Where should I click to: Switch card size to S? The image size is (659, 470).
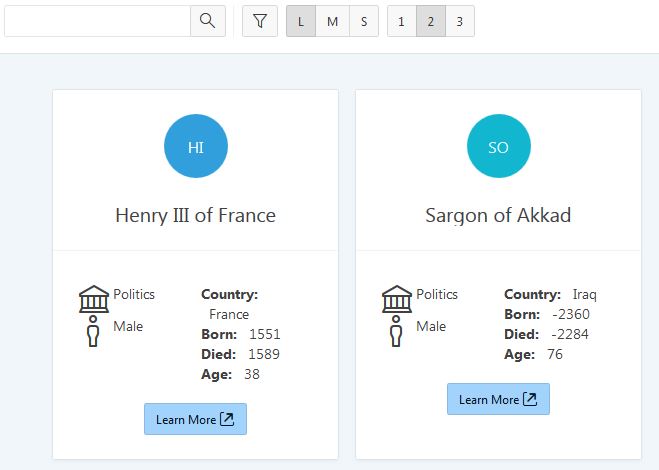[x=364, y=21]
